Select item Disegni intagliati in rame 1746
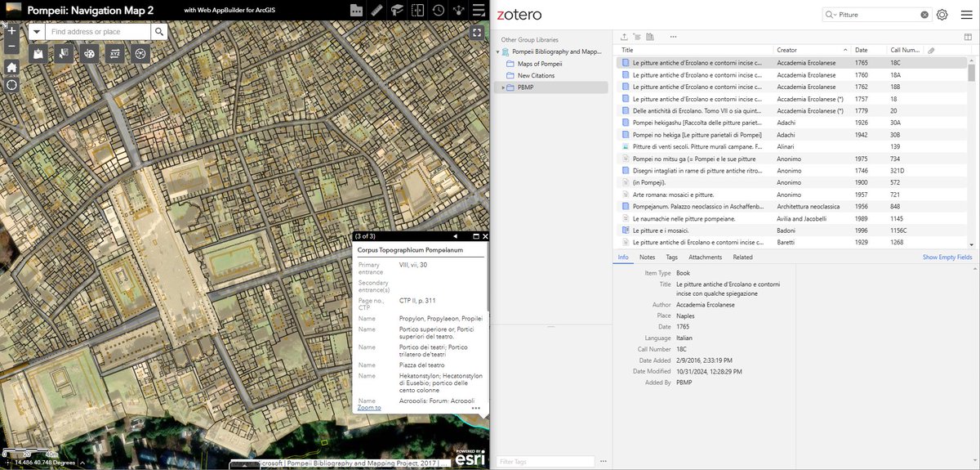 792,171
